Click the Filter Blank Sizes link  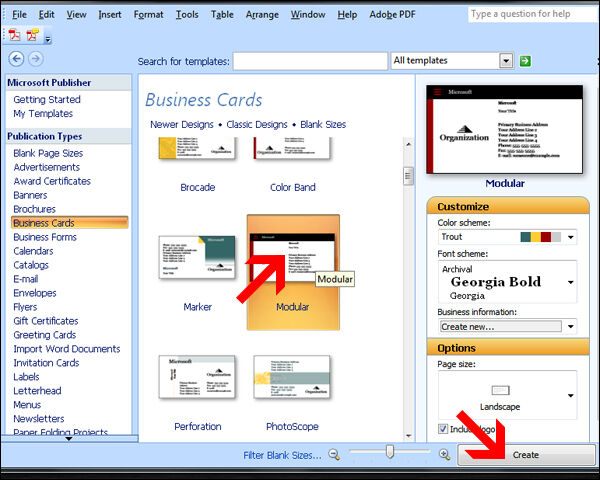click(x=282, y=455)
